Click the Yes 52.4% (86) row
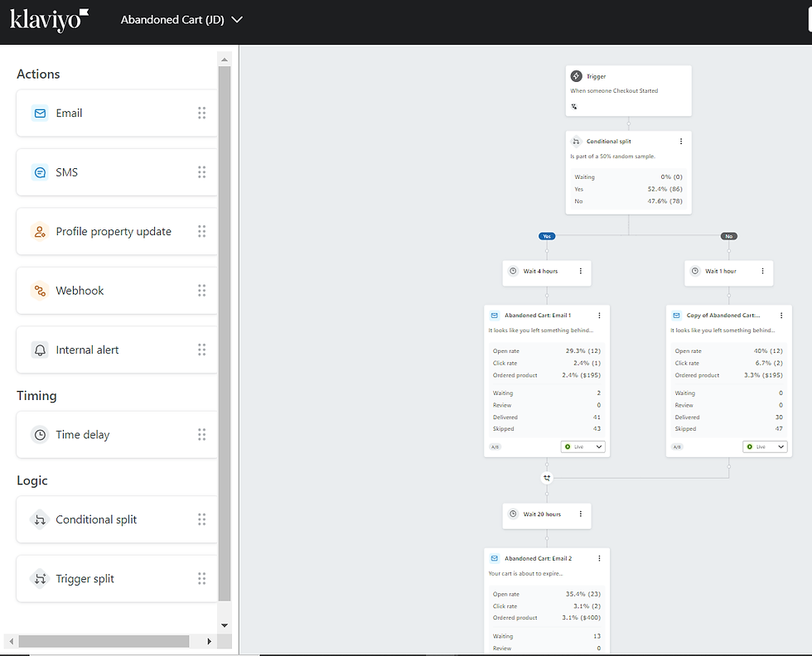This screenshot has width=812, height=656. click(629, 189)
